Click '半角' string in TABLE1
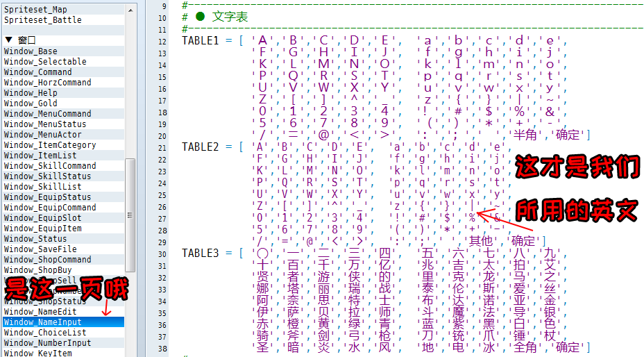 tap(525, 135)
